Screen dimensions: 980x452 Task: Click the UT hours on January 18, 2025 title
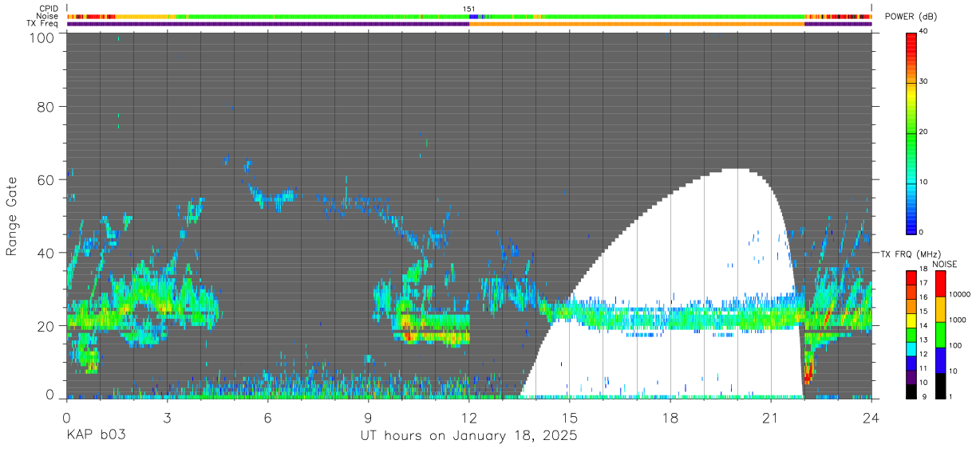click(468, 436)
